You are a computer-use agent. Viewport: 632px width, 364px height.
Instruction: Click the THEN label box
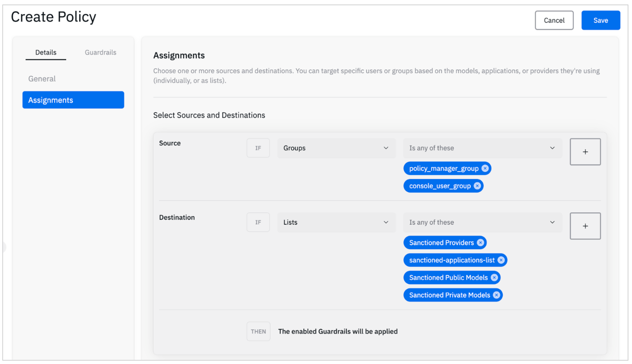pos(259,331)
